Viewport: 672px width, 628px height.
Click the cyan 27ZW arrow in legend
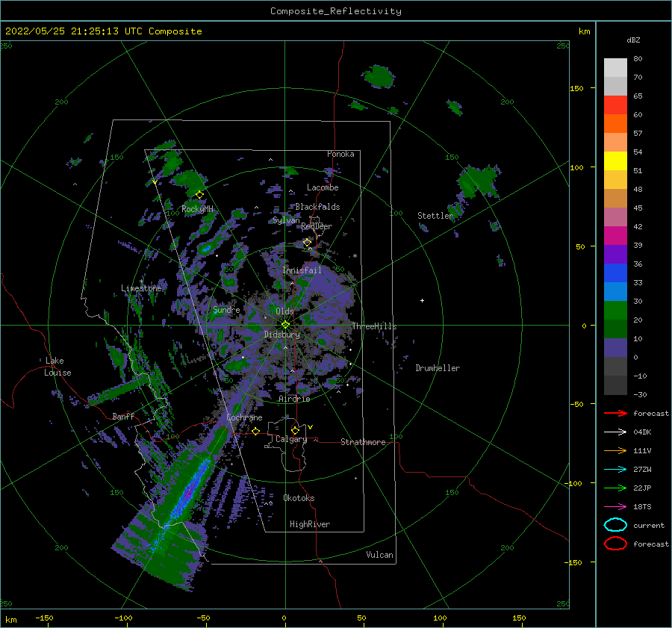(x=615, y=470)
